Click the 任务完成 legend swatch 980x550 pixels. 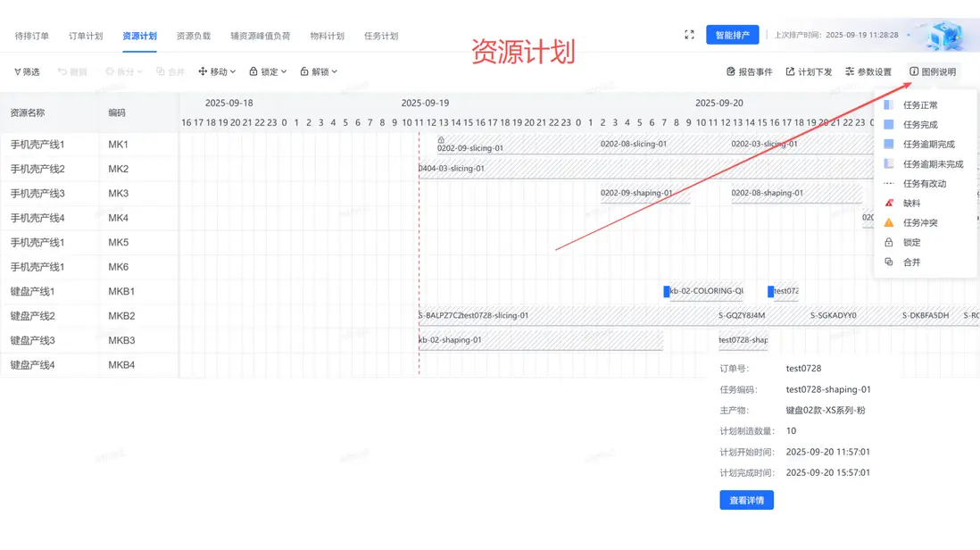pos(889,124)
